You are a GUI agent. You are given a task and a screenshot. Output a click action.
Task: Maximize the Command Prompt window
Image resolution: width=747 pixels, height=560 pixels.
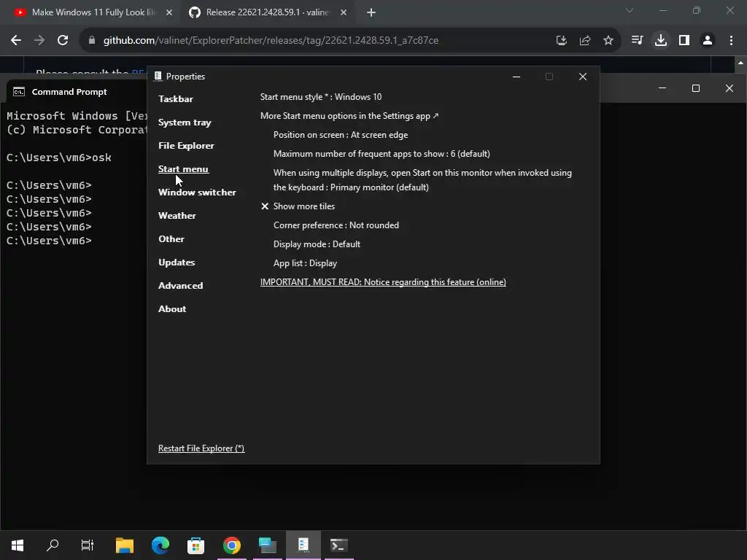pos(695,88)
